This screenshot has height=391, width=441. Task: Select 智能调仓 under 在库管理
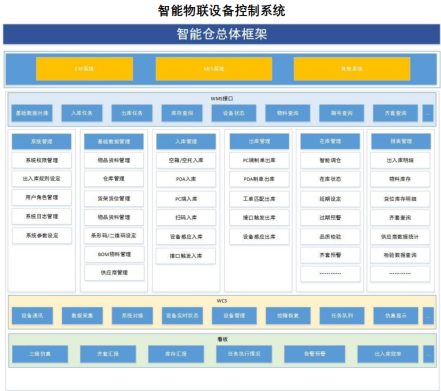(330, 160)
